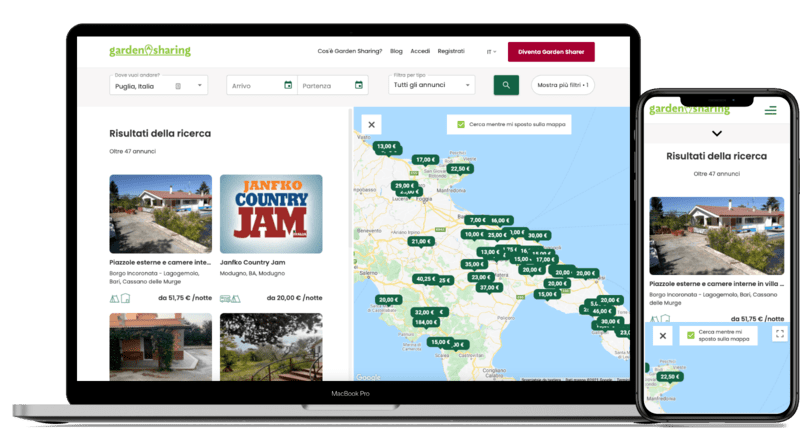The height and width of the screenshot is (444, 800).
Task: Click the fullscreen map icon on phone
Action: pyautogui.click(x=780, y=334)
